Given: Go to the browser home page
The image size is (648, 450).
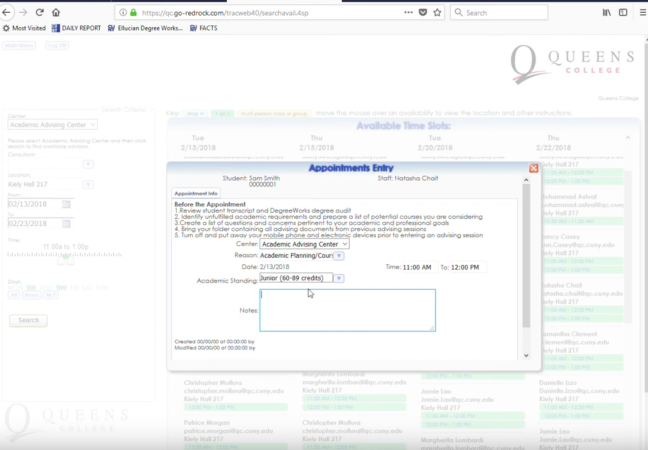Looking at the screenshot, I should pyautogui.click(x=56, y=13).
